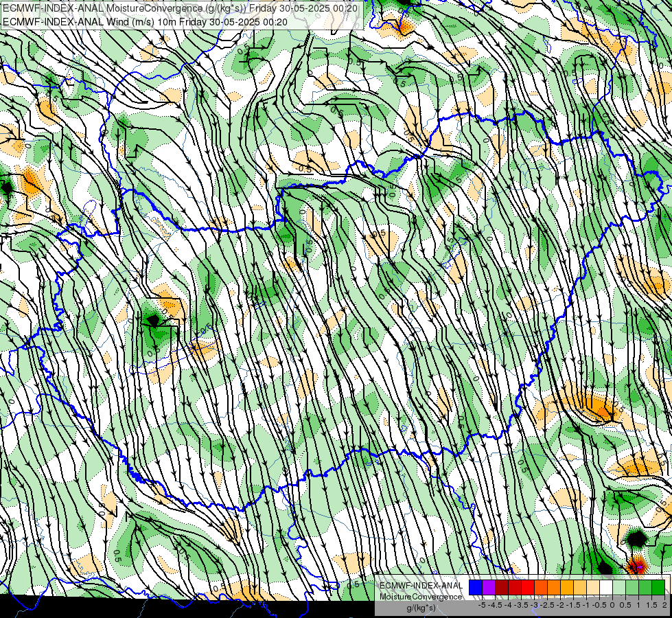Click the '-3' legend scale value
Viewport: 672px width, 618px height.
(x=534, y=605)
